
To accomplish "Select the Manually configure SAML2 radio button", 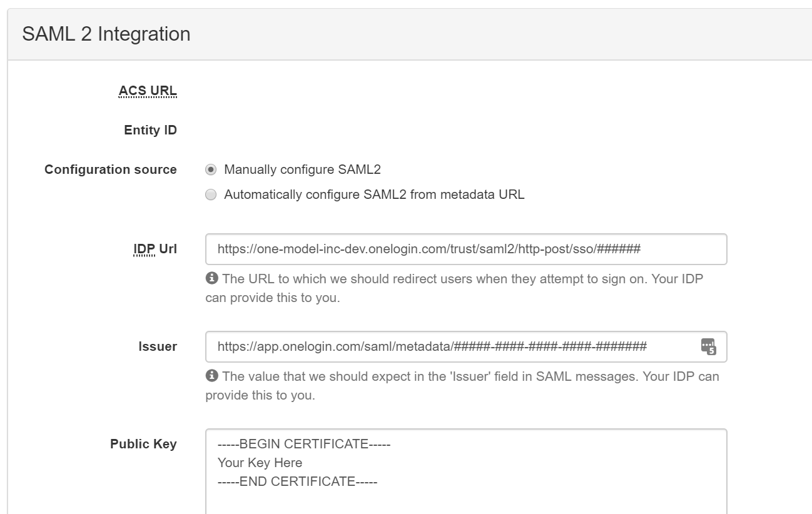I will pos(211,169).
